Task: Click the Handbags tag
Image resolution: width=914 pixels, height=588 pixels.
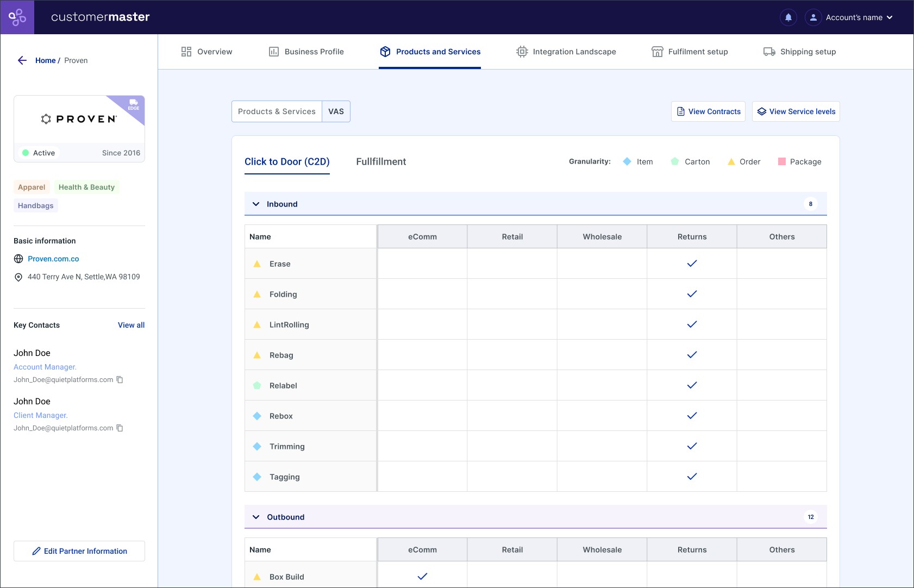Action: coord(36,205)
